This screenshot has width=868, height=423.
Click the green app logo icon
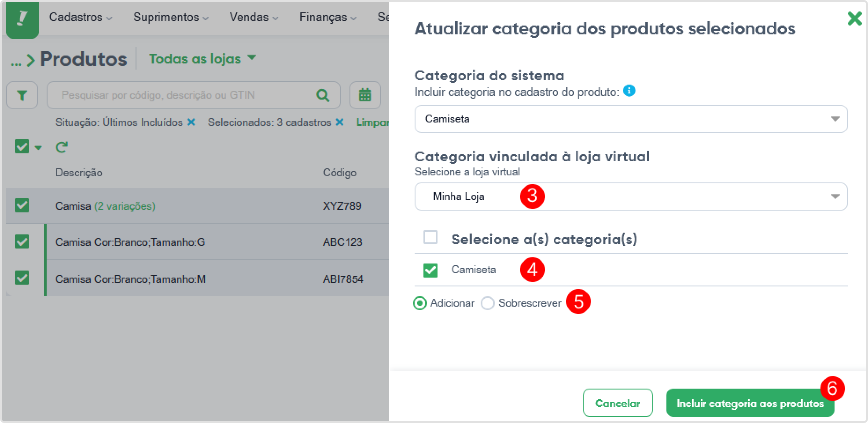22,19
